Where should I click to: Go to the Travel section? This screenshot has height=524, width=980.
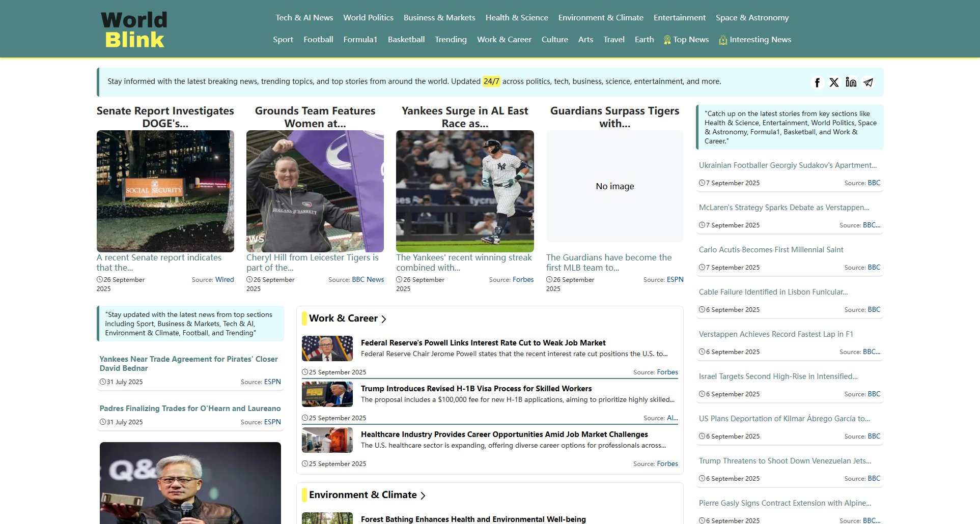(x=614, y=40)
